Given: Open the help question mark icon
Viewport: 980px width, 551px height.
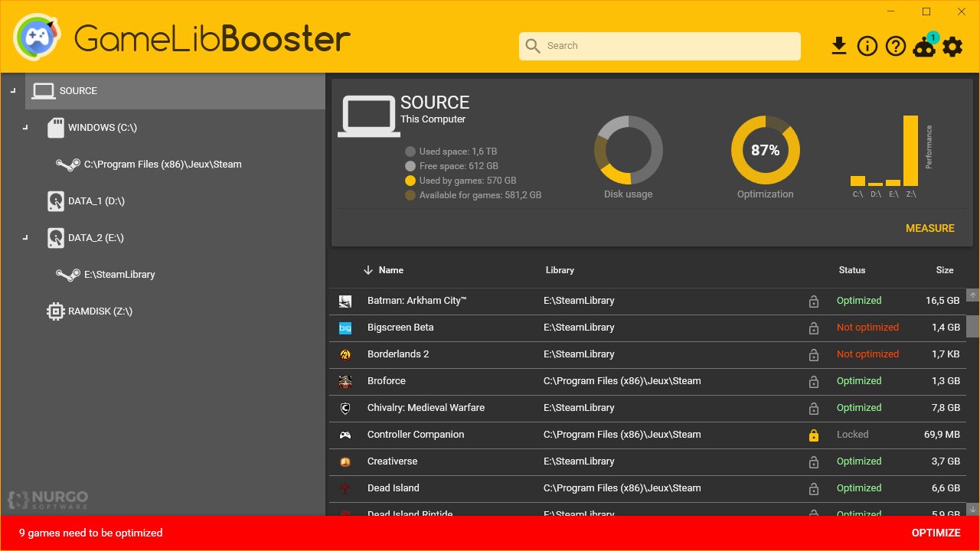Looking at the screenshot, I should point(895,46).
